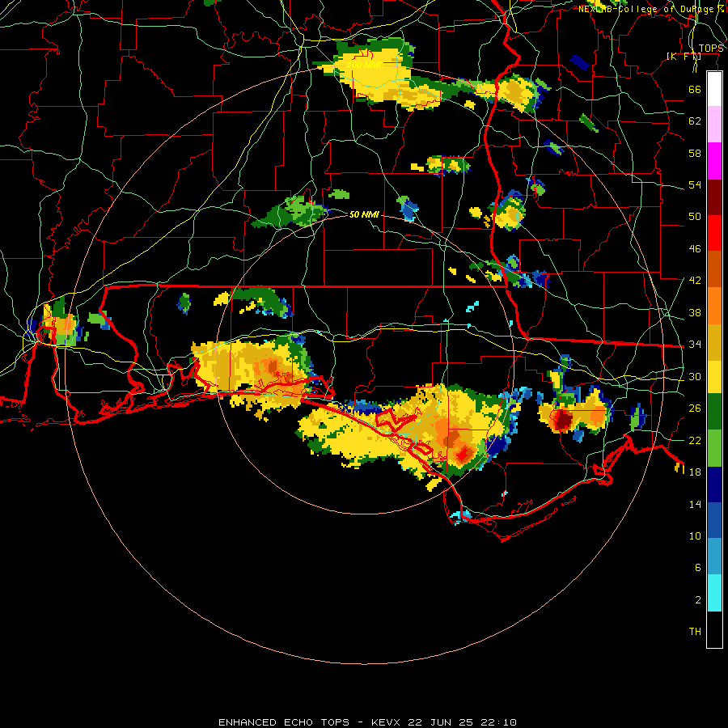Click the '54' legend label
This screenshot has height=728, width=728.
[695, 184]
